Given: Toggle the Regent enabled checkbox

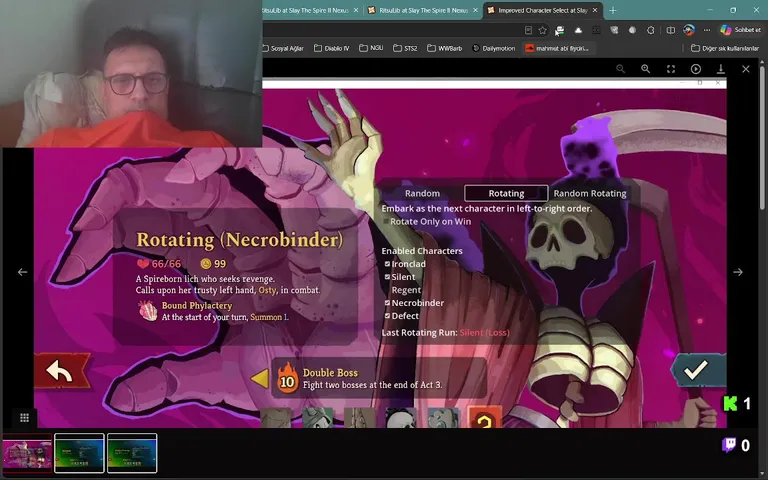Looking at the screenshot, I should coord(387,290).
